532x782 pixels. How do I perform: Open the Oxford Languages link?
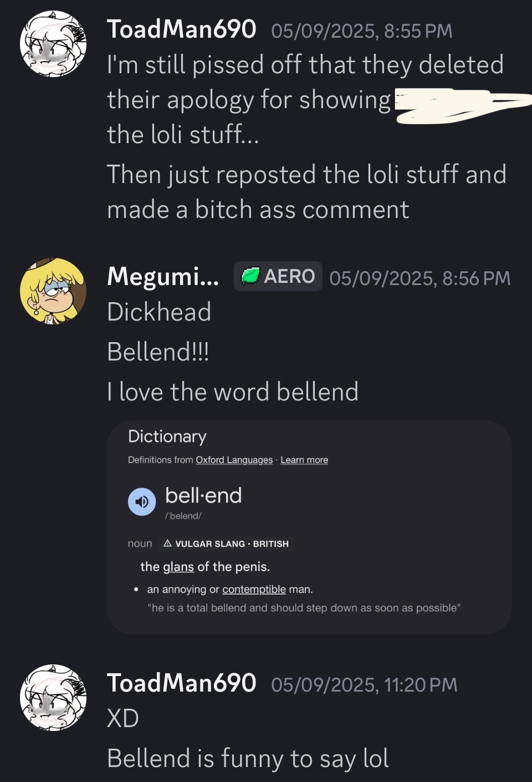coord(234,460)
